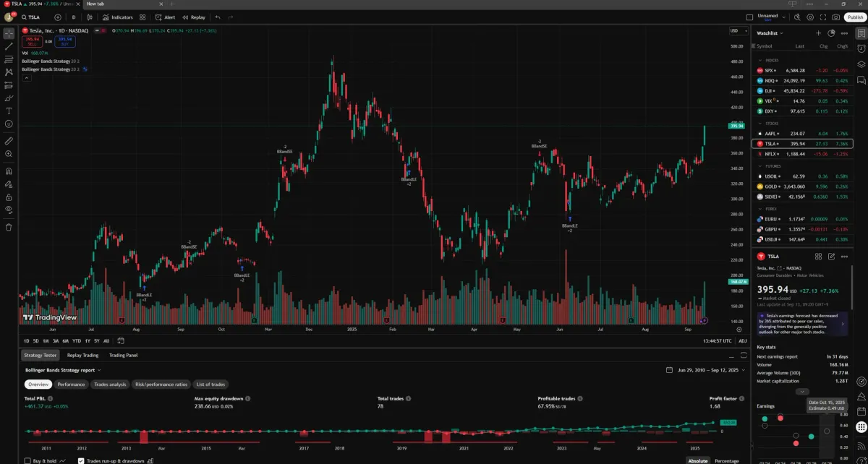Open the Unnamed layout dropdown arrow
This screenshot has width=868, height=464.
click(x=783, y=17)
